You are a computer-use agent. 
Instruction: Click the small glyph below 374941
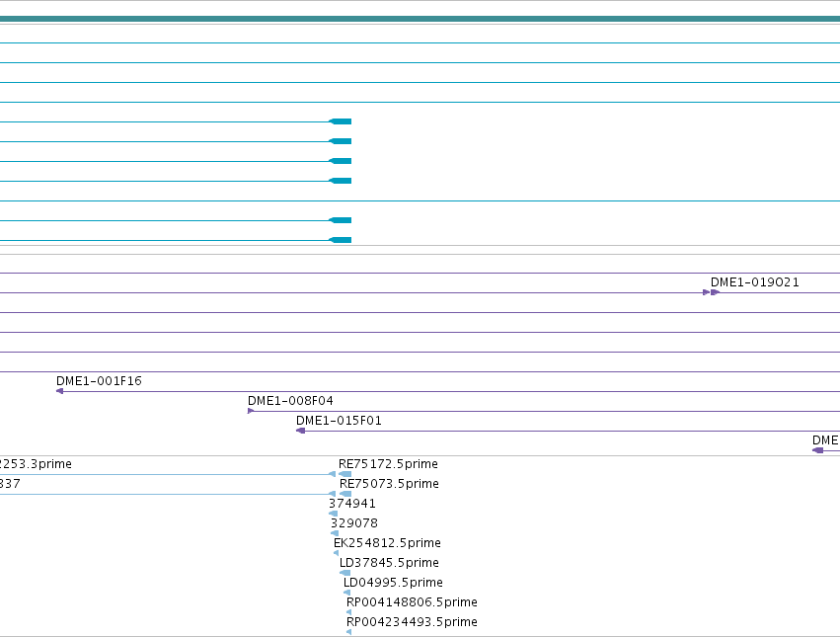click(334, 514)
